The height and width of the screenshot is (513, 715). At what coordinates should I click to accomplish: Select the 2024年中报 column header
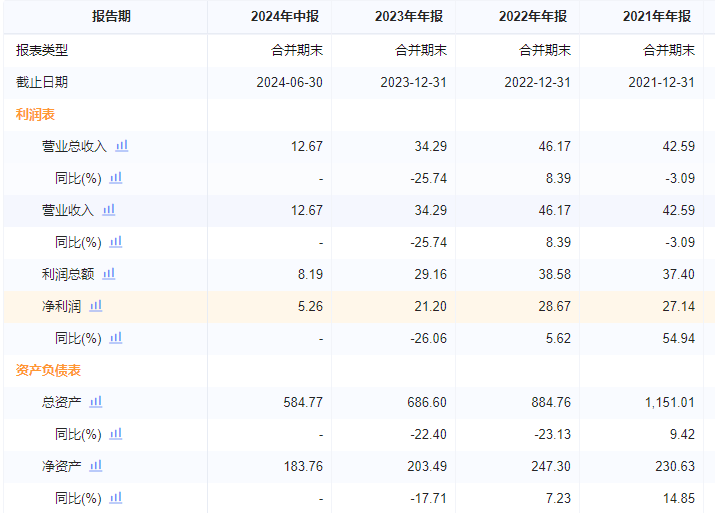coord(286,17)
